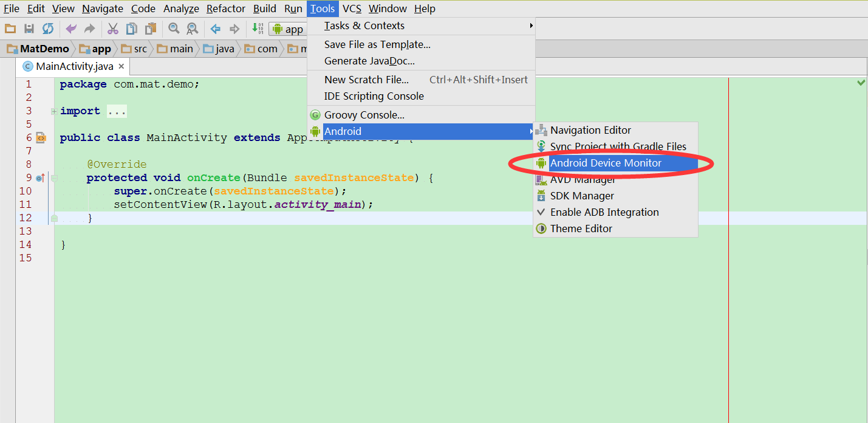This screenshot has height=423, width=868.
Task: Click the override method gutter icon
Action: (x=41, y=178)
